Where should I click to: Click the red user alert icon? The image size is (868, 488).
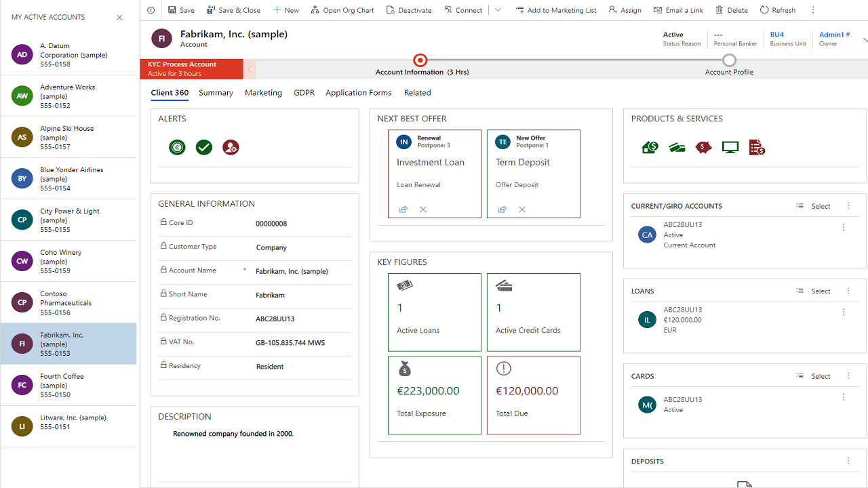231,148
